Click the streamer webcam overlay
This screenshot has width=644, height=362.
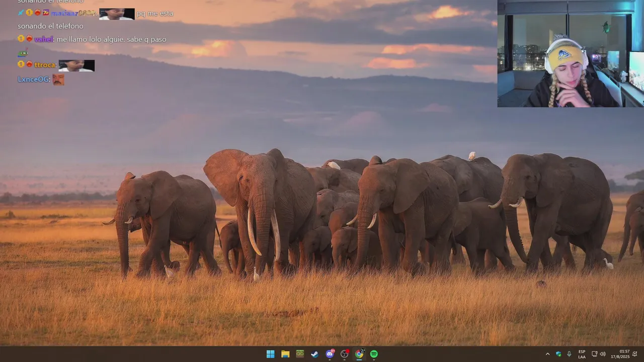click(571, 53)
